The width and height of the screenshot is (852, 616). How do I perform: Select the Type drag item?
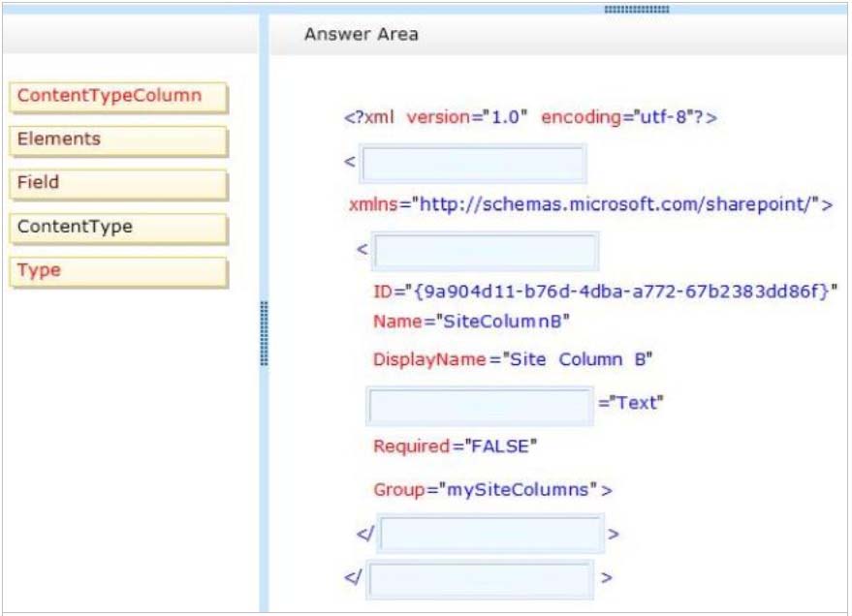click(x=118, y=272)
